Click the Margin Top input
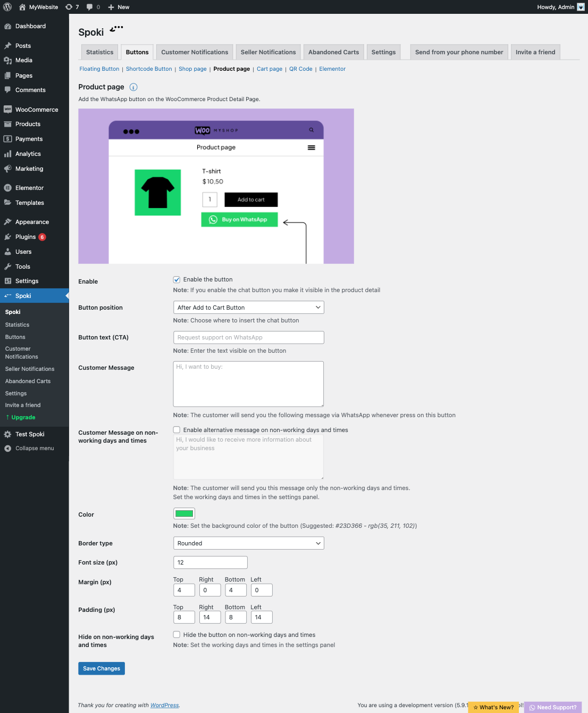Viewport: 588px width, 713px height. pyautogui.click(x=184, y=590)
